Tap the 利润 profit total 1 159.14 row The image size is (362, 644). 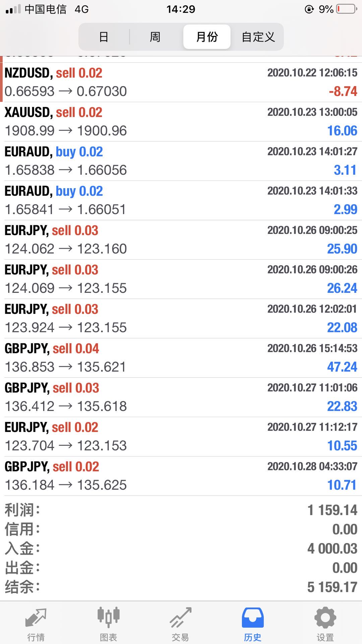coord(181,510)
